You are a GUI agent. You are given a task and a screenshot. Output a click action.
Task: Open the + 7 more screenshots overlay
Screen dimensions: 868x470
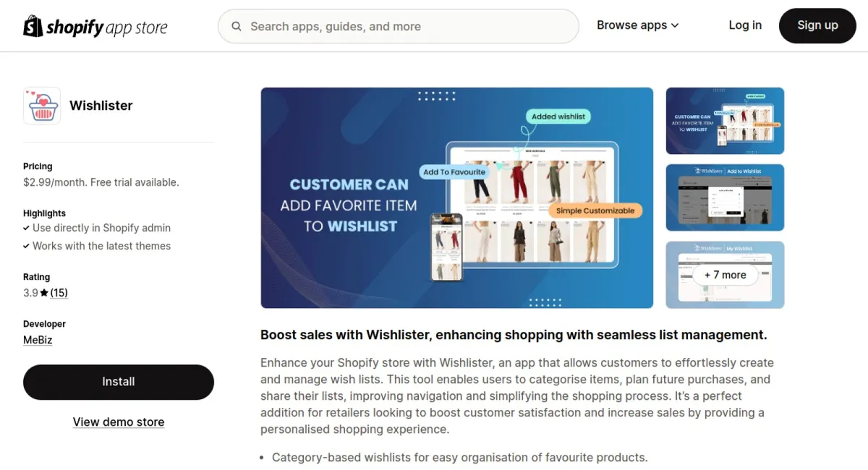(725, 275)
